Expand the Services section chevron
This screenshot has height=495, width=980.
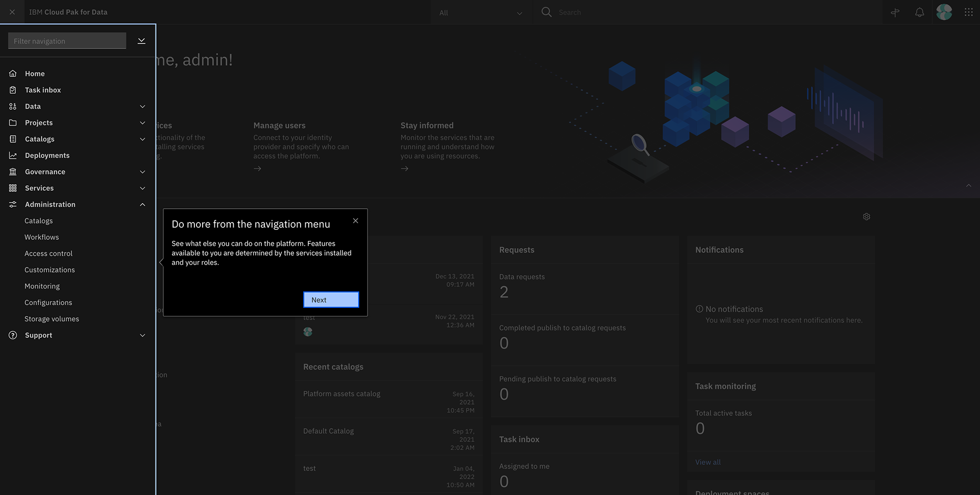(x=142, y=188)
